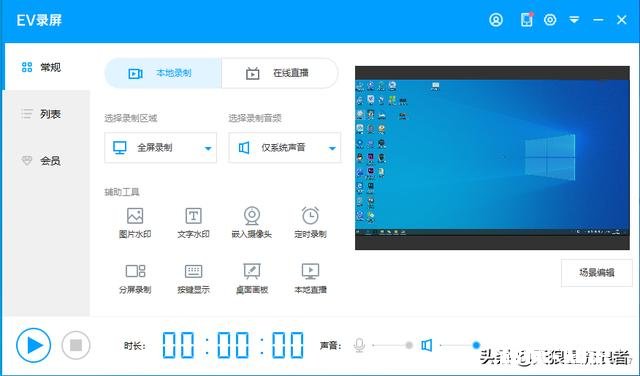Adjust the system speaker volume slider

[460, 345]
